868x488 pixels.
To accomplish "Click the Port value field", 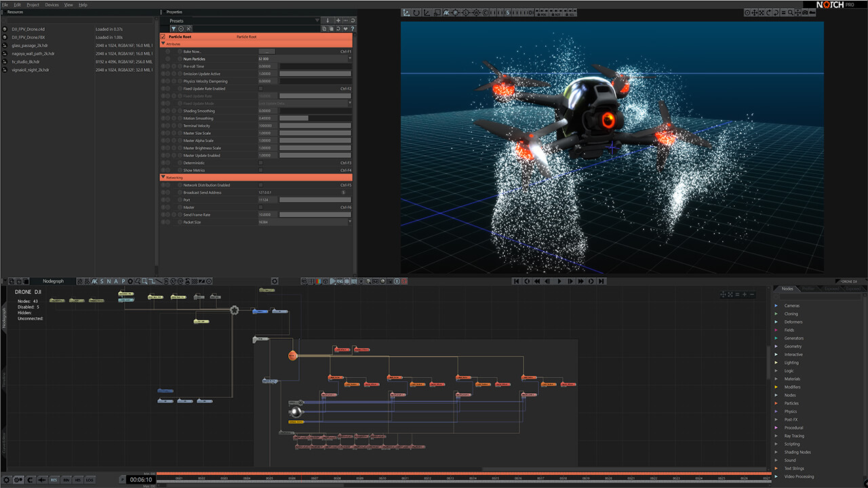I will (268, 200).
